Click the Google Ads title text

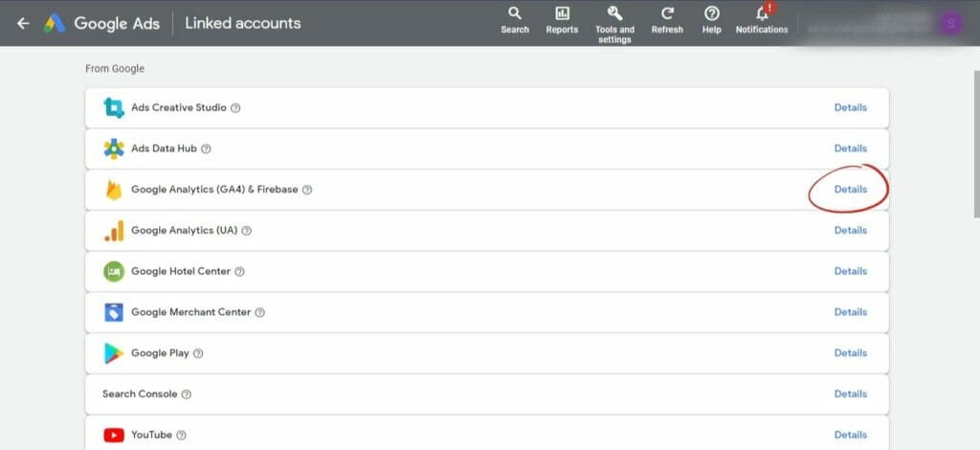117,24
